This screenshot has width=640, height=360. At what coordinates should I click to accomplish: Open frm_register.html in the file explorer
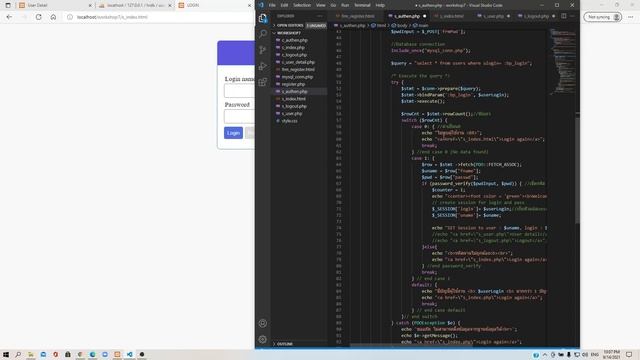[299, 69]
